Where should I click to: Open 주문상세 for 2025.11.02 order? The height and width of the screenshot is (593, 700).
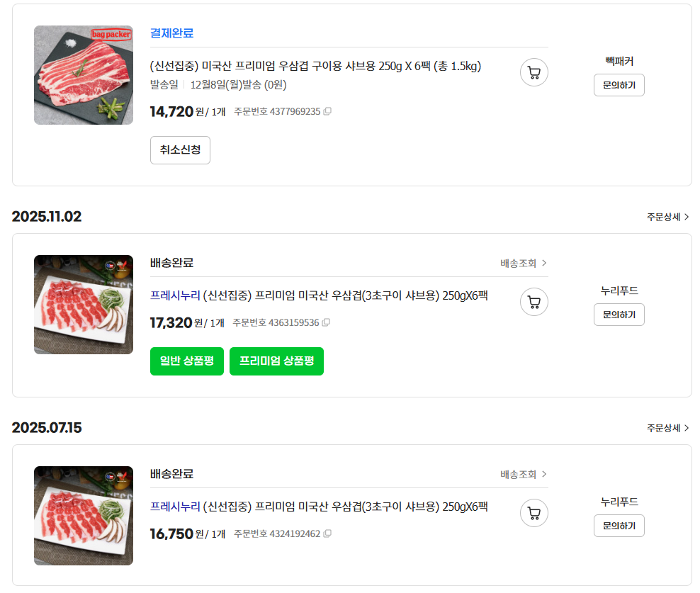[667, 217]
